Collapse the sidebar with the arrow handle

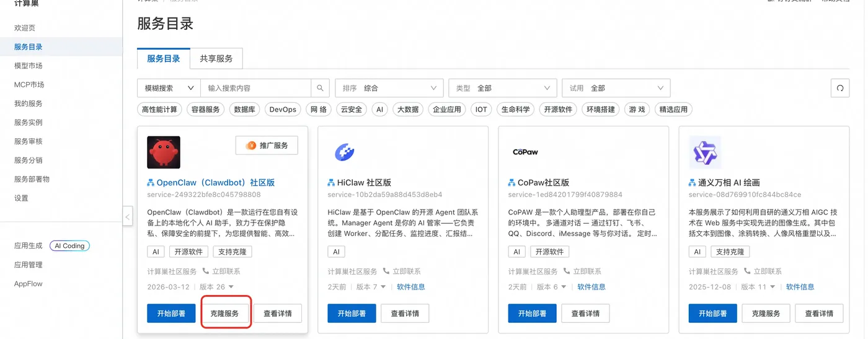pyautogui.click(x=128, y=217)
